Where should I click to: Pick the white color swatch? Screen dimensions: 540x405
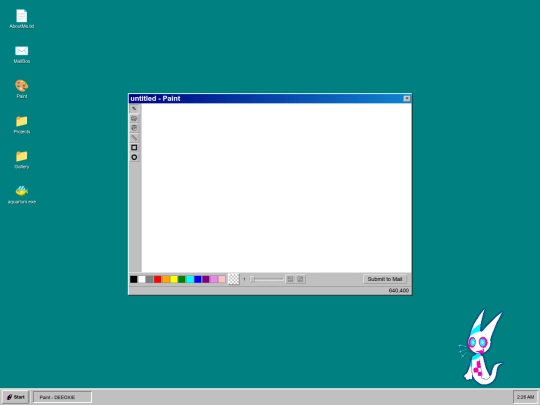[142, 279]
